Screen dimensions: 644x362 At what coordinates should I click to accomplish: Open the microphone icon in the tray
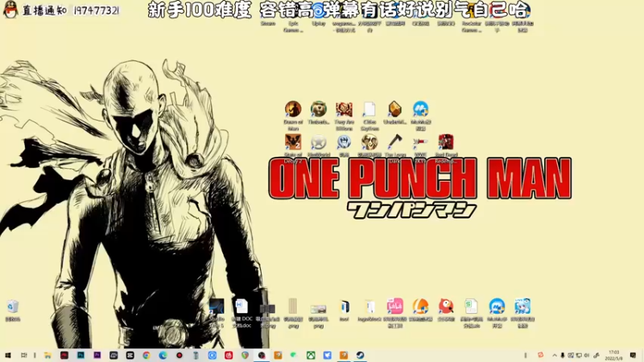pyautogui.click(x=562, y=356)
